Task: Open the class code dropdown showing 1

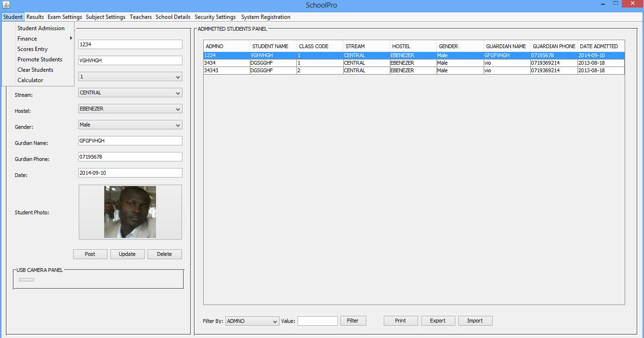Action: [x=130, y=76]
